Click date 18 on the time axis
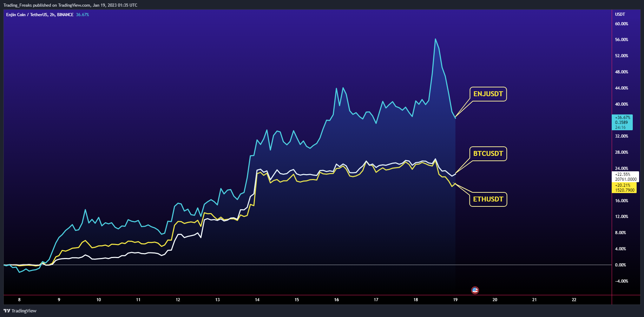 pyautogui.click(x=416, y=300)
